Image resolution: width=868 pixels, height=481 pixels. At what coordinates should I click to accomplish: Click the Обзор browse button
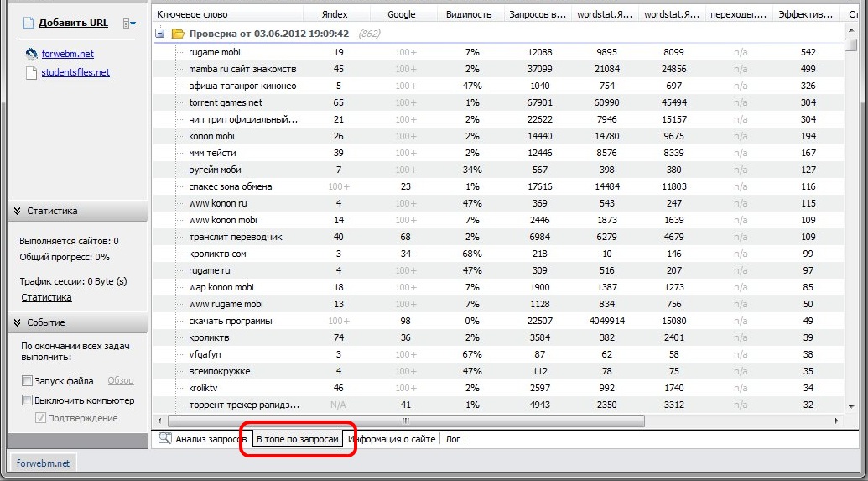(x=120, y=381)
